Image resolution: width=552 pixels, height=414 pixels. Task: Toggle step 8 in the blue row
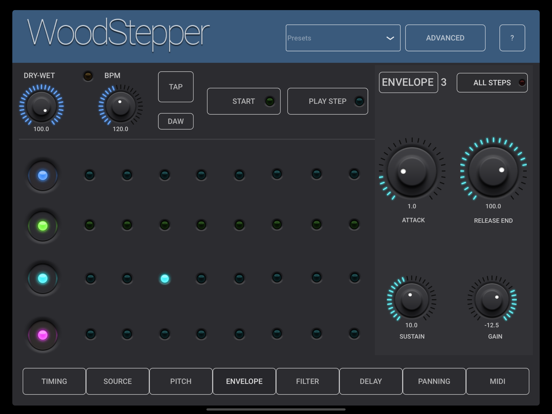pos(354,174)
